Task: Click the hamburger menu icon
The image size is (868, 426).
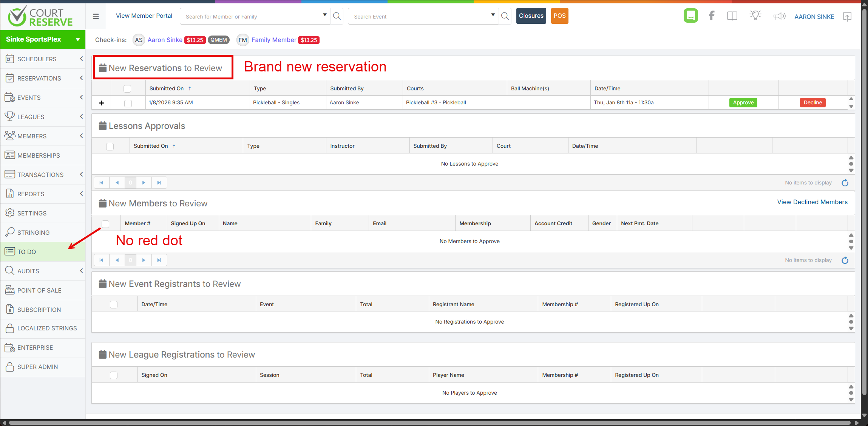Action: (96, 16)
